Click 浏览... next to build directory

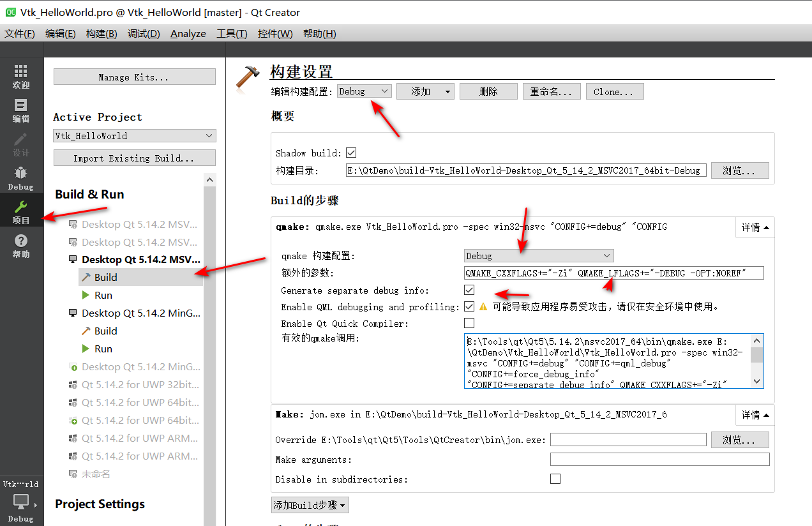coord(740,170)
